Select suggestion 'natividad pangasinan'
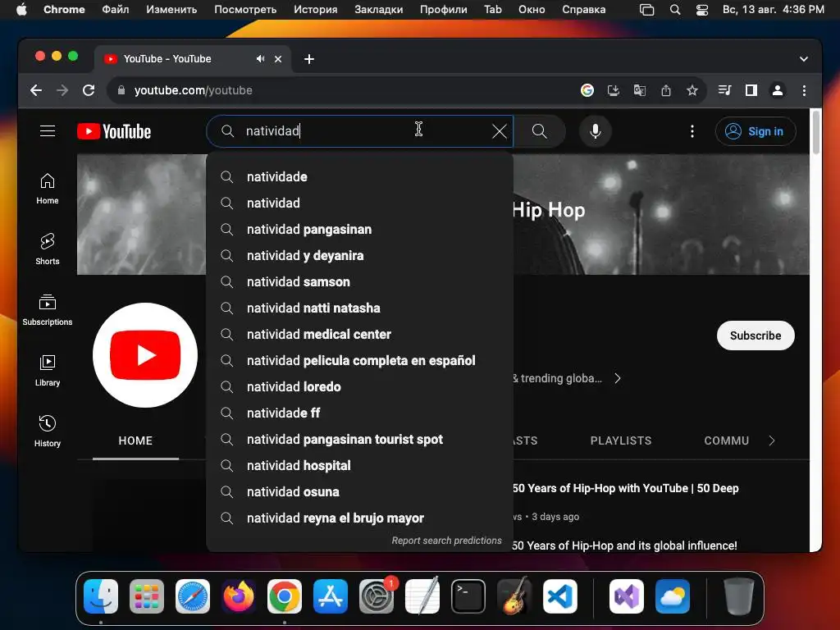This screenshot has height=630, width=840. pyautogui.click(x=359, y=230)
